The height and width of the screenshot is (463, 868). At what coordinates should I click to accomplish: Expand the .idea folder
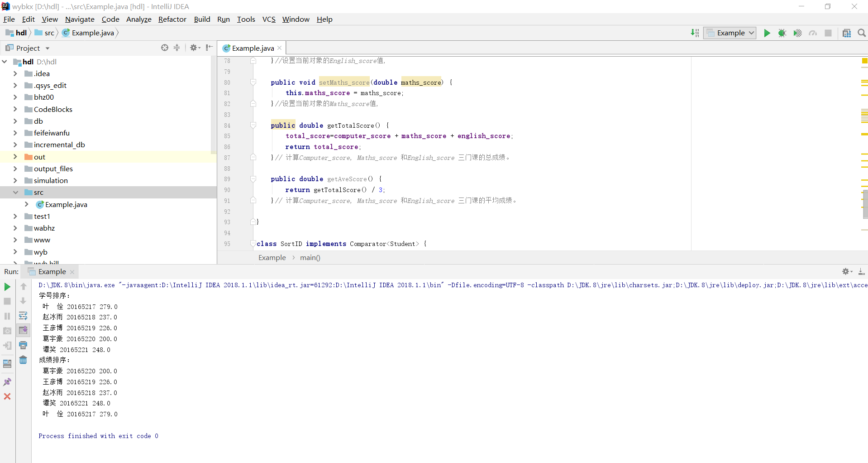[15, 73]
